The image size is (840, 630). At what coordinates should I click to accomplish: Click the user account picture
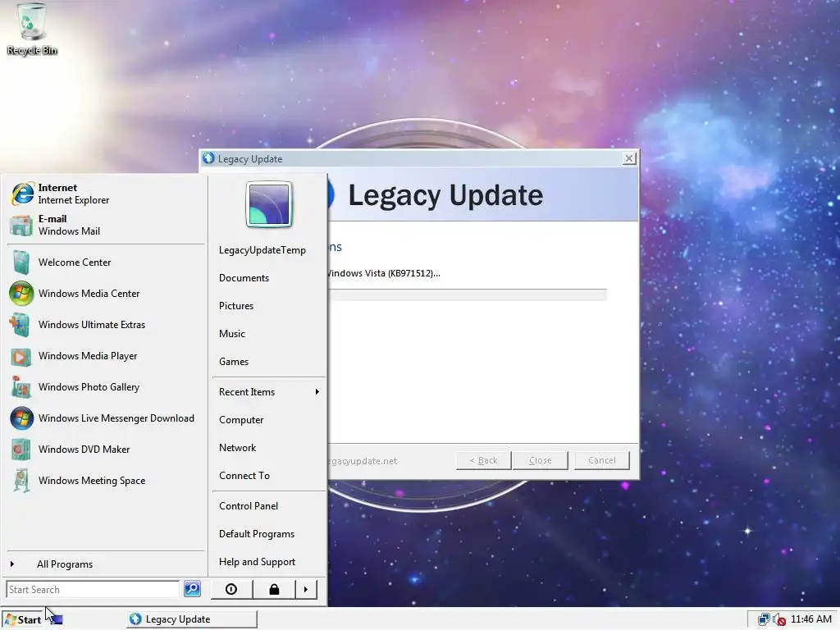(x=269, y=204)
